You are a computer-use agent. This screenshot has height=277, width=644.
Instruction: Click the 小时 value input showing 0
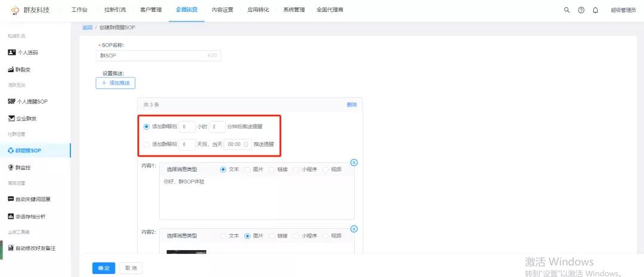(187, 127)
